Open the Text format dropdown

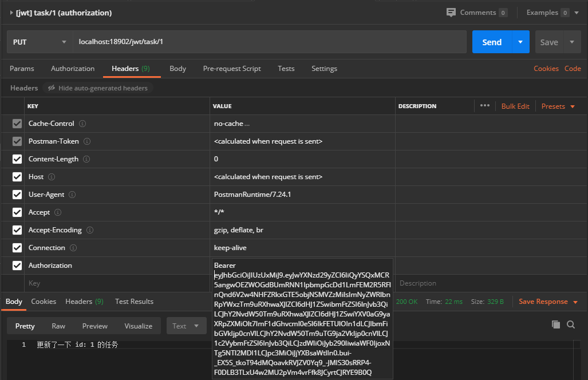point(187,326)
